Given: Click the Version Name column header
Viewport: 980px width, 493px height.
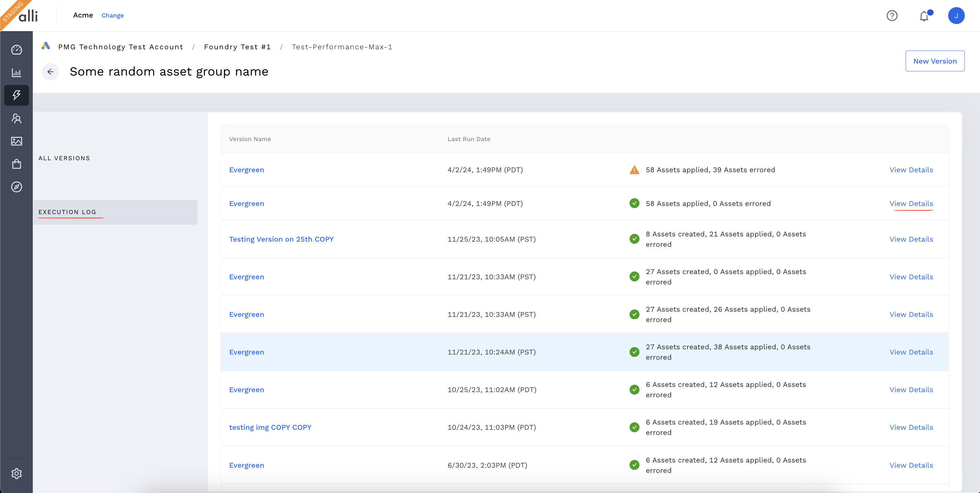Looking at the screenshot, I should (x=250, y=139).
